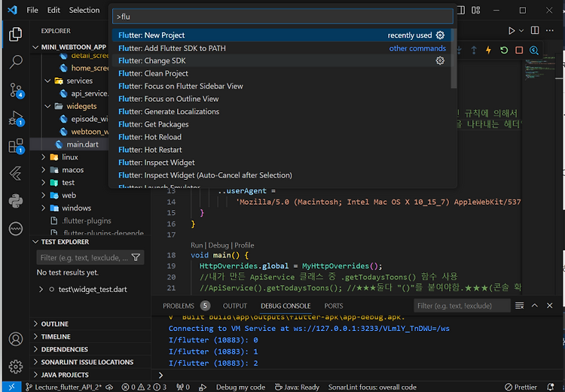Toggle maximized panel size chevron
The width and height of the screenshot is (565, 392).
point(534,305)
